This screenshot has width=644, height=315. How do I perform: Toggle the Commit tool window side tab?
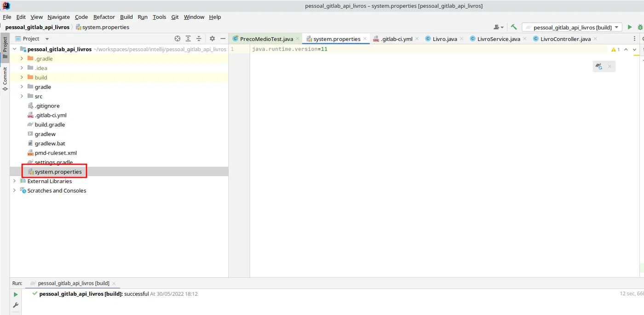pos(5,79)
